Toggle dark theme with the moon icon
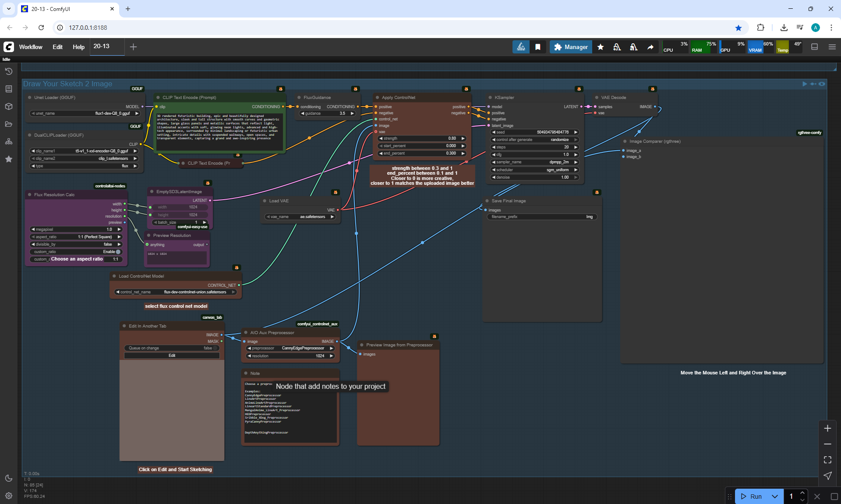This screenshot has width=841, height=504. click(x=8, y=478)
